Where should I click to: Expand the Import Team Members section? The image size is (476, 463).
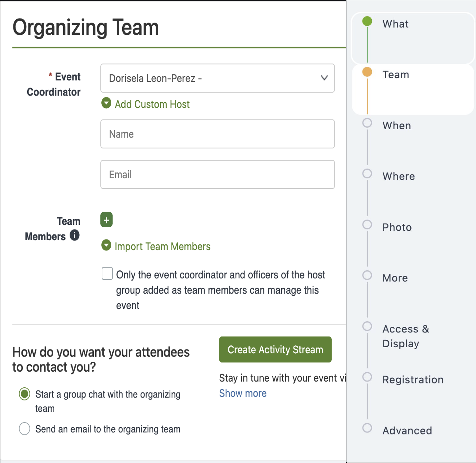106,246
